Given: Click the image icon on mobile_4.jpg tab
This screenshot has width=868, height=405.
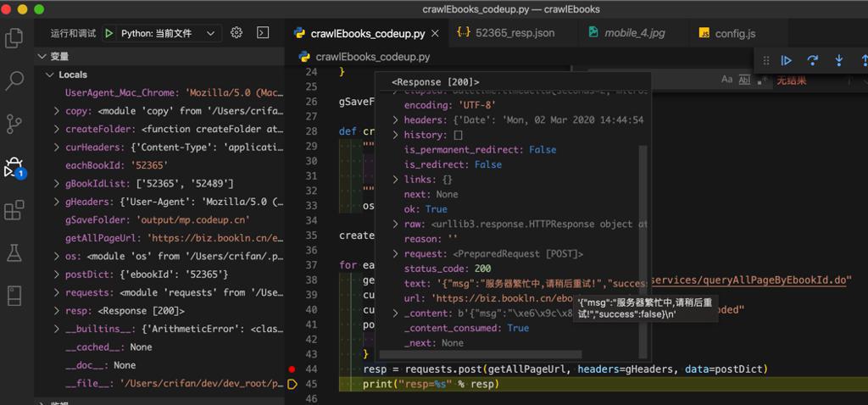Looking at the screenshot, I should [x=593, y=32].
